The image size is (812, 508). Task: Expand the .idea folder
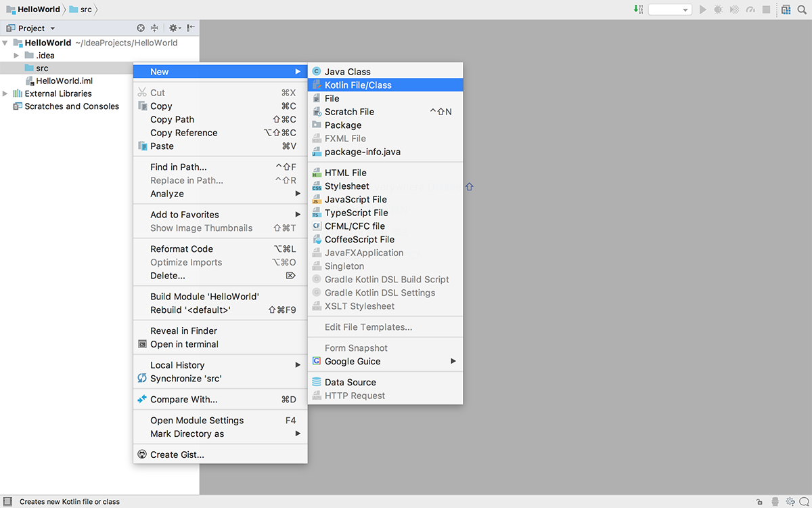(x=17, y=56)
